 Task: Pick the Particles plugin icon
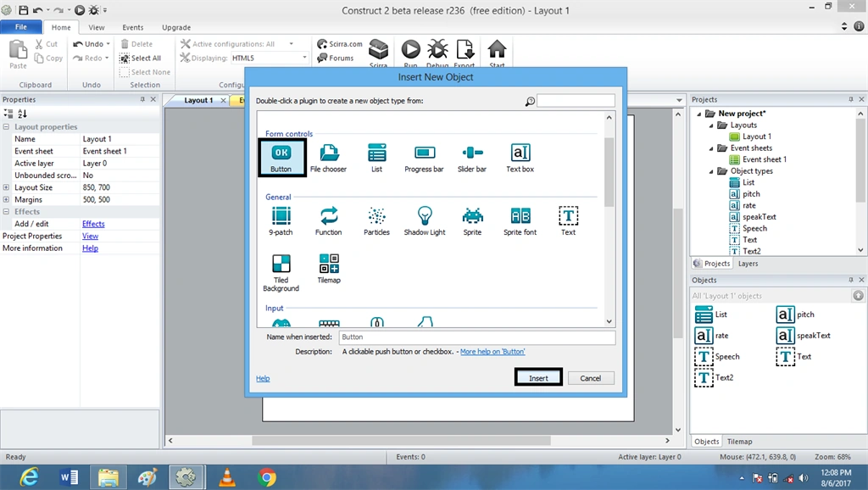pos(376,221)
